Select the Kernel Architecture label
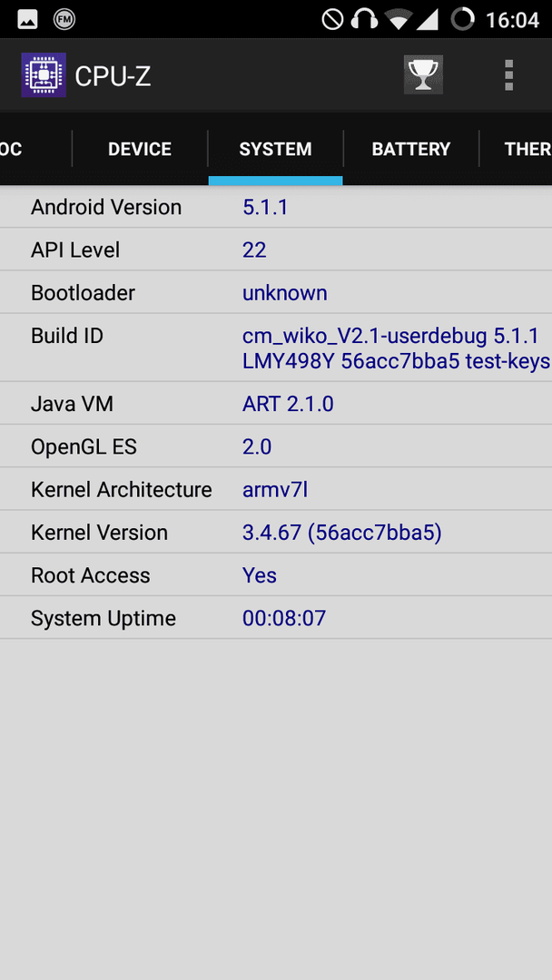 coord(122,489)
